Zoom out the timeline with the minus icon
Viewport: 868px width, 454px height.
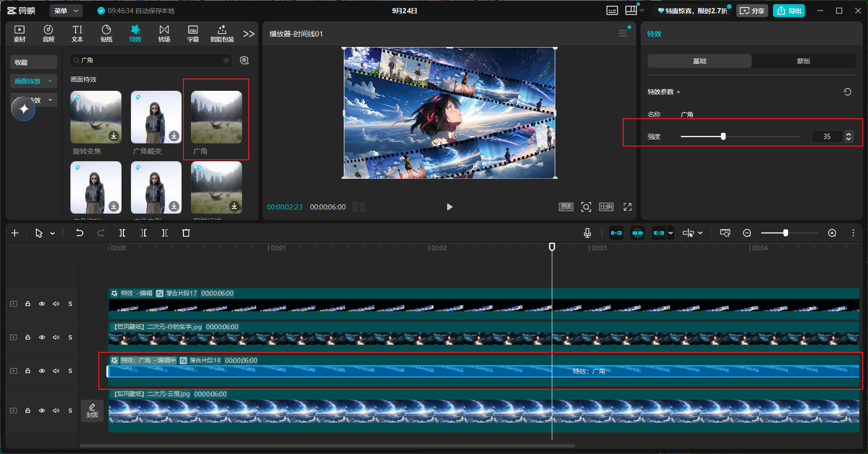pos(747,233)
